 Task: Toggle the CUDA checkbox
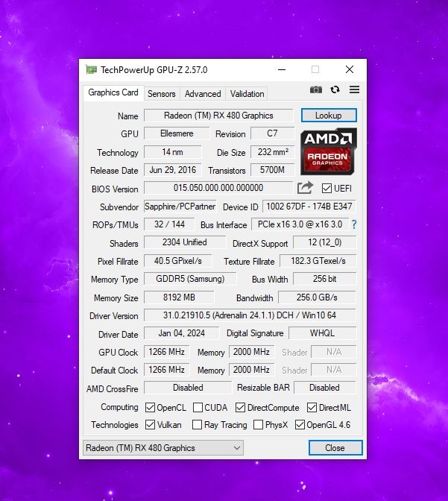point(198,407)
